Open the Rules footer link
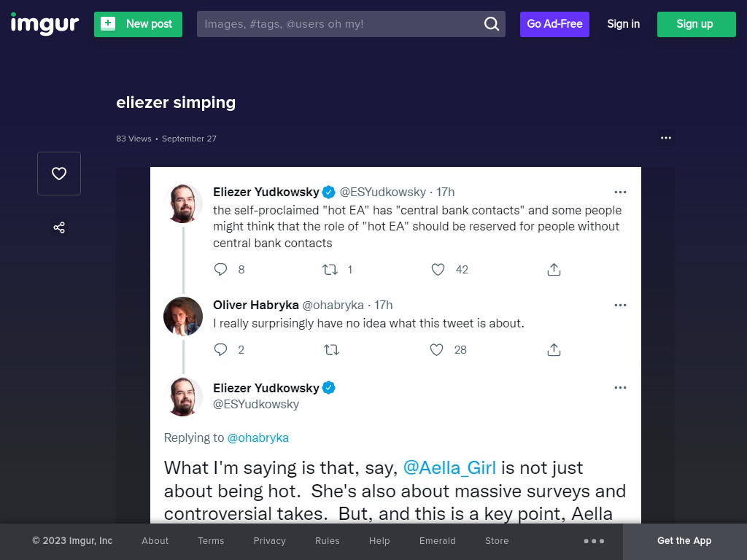 pos(328,541)
